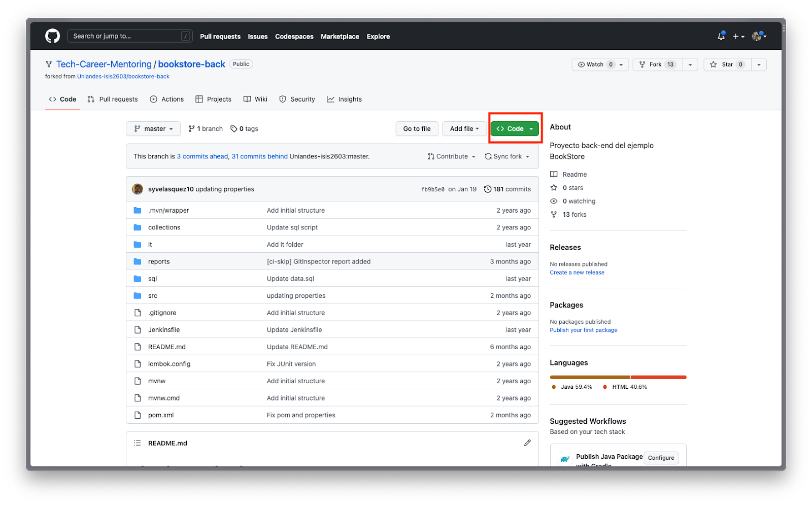Open Issues in top navigation
The image size is (812, 505).
click(258, 37)
